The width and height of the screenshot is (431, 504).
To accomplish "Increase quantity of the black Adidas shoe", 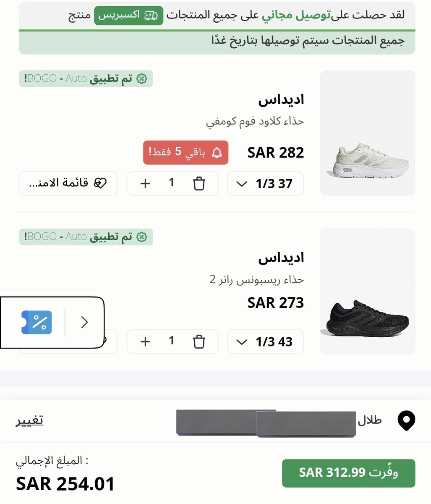I will click(145, 341).
